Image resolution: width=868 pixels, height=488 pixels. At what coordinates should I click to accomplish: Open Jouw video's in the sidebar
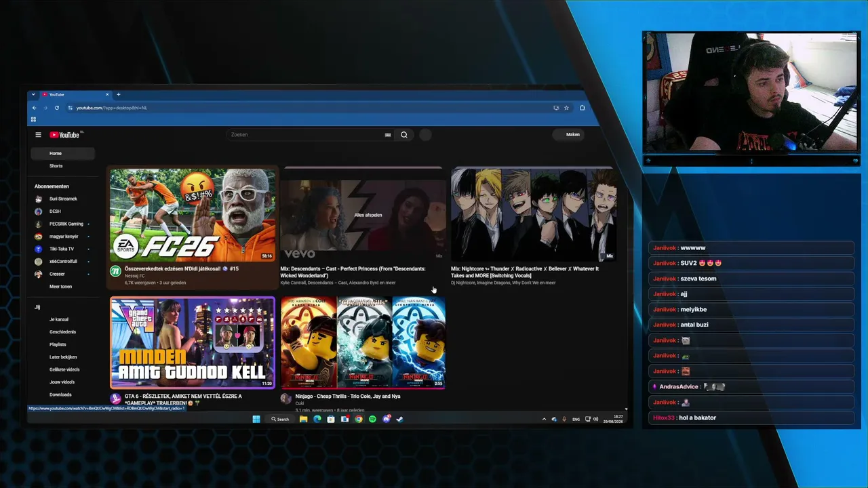pos(62,382)
